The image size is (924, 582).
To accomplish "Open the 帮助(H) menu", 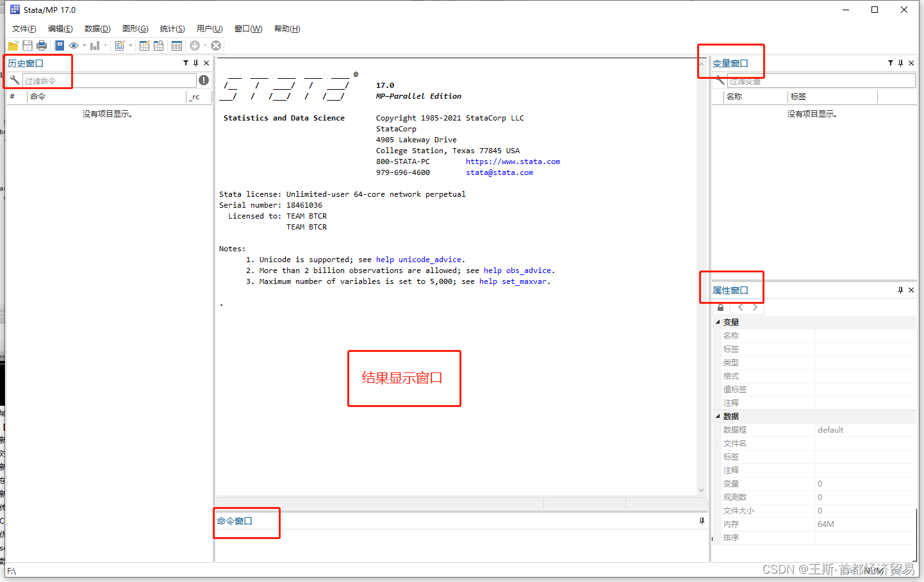I will (x=287, y=29).
